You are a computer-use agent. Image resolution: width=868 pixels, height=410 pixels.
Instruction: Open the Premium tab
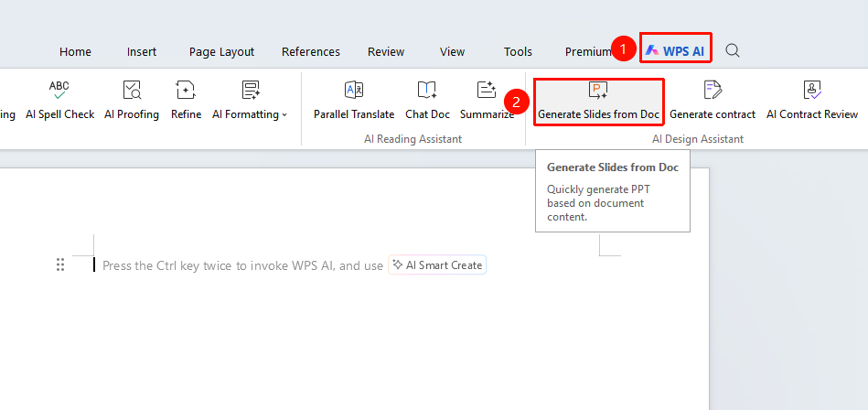coord(587,51)
